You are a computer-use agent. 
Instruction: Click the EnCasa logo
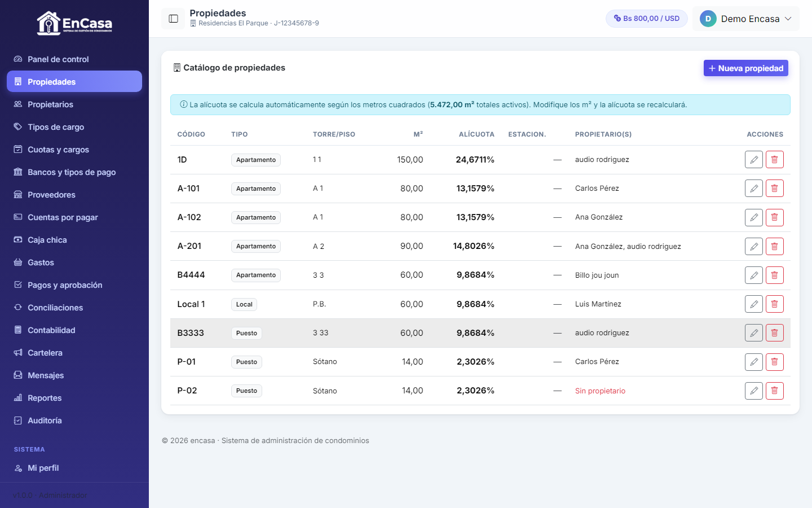point(74,23)
